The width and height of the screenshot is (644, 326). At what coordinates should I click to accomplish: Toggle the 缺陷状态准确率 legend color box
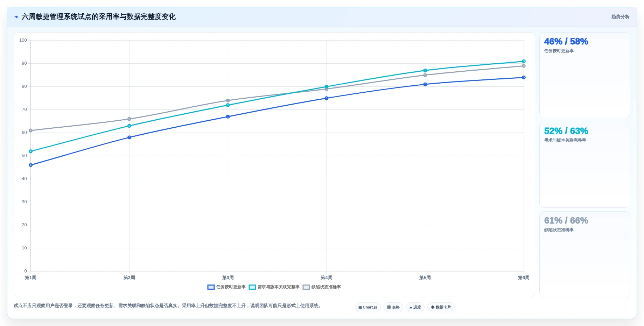point(306,287)
